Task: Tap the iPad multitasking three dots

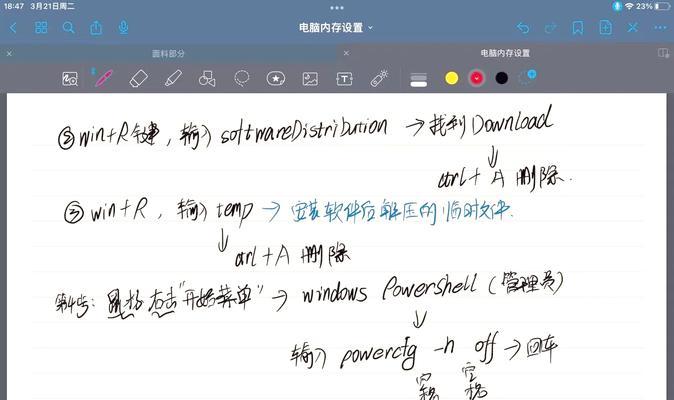Action: [337, 8]
